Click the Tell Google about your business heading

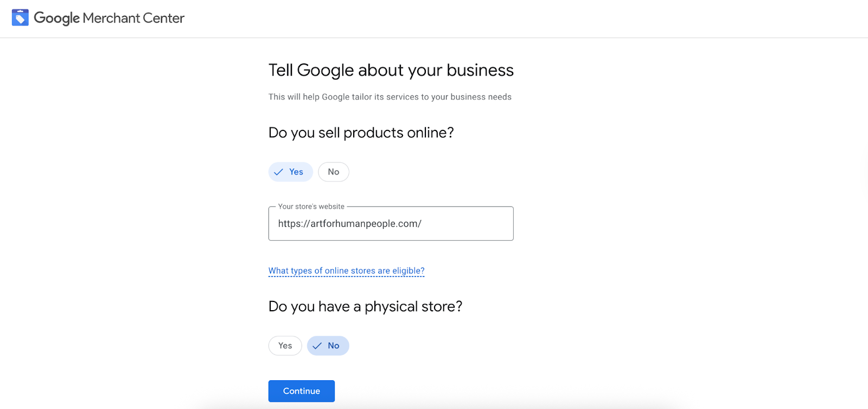[390, 70]
